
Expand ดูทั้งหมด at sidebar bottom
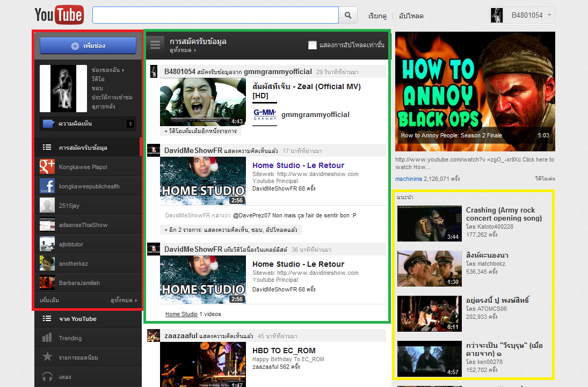tap(124, 301)
